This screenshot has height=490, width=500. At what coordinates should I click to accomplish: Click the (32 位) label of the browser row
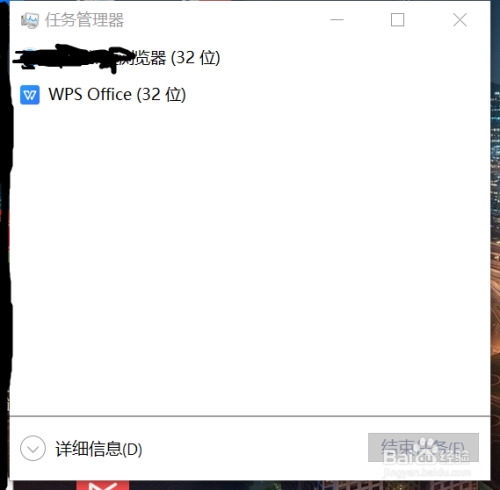pyautogui.click(x=195, y=58)
